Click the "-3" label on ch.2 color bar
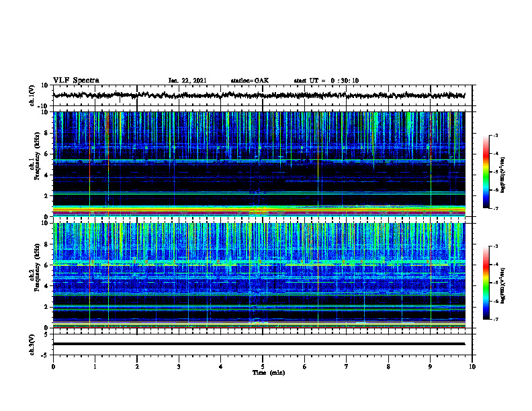 495,246
